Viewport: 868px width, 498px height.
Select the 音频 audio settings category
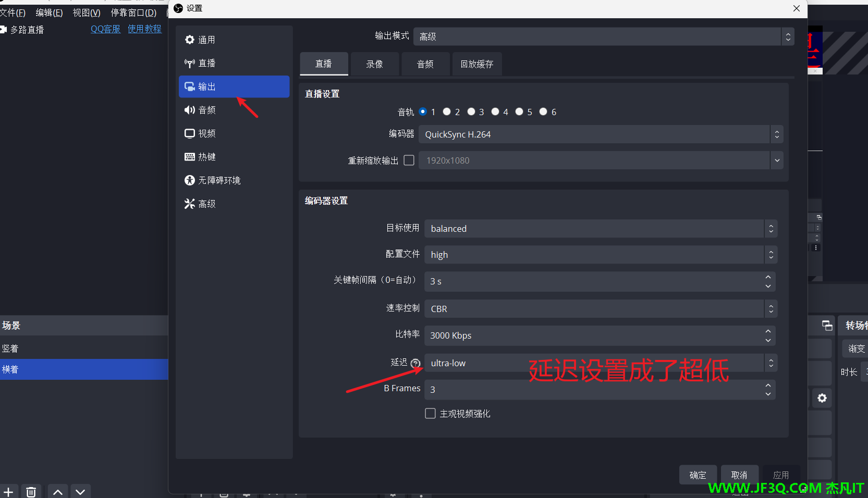(206, 110)
